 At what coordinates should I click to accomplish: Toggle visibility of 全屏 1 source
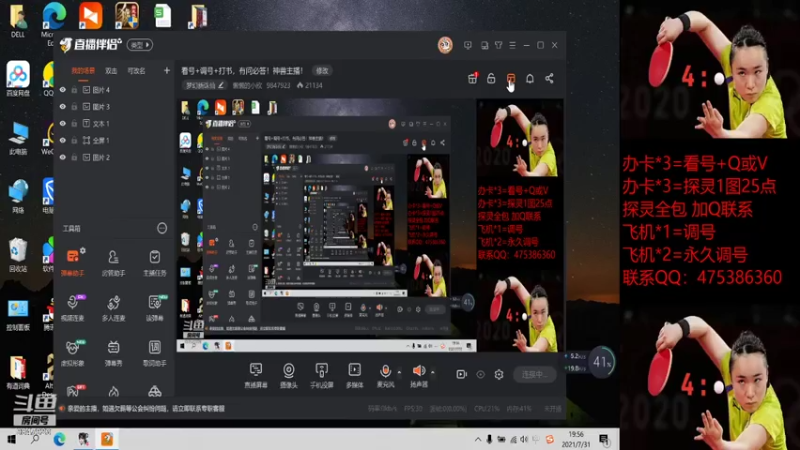coord(63,140)
